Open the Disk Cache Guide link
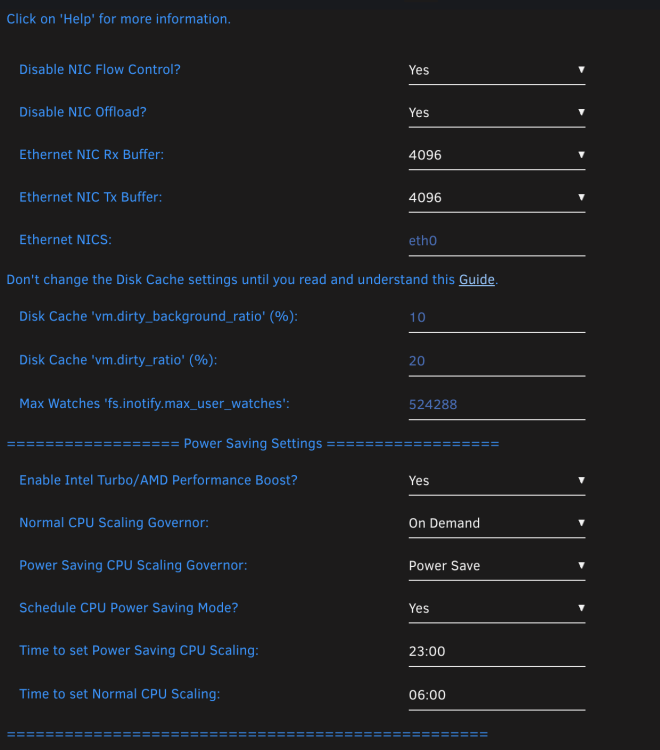 click(476, 279)
